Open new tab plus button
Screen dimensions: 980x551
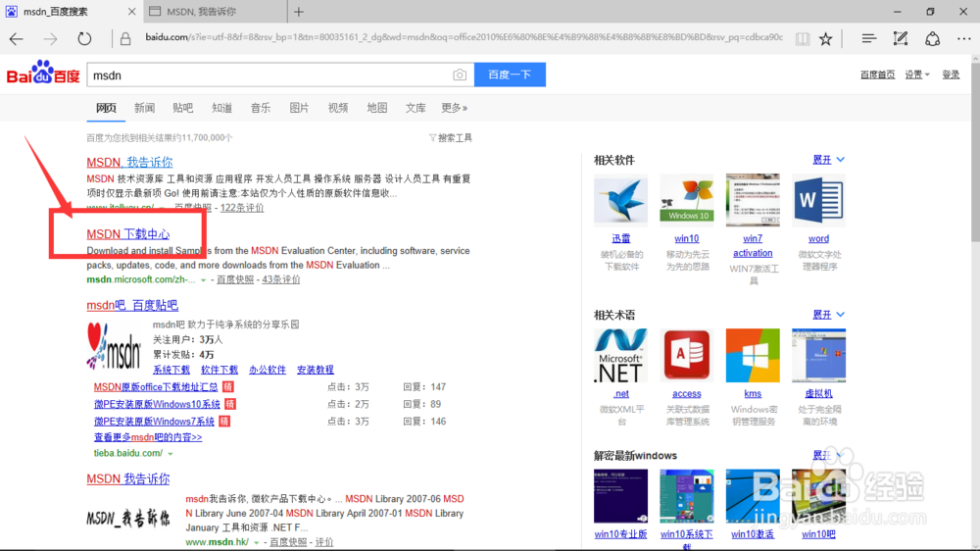click(x=299, y=11)
